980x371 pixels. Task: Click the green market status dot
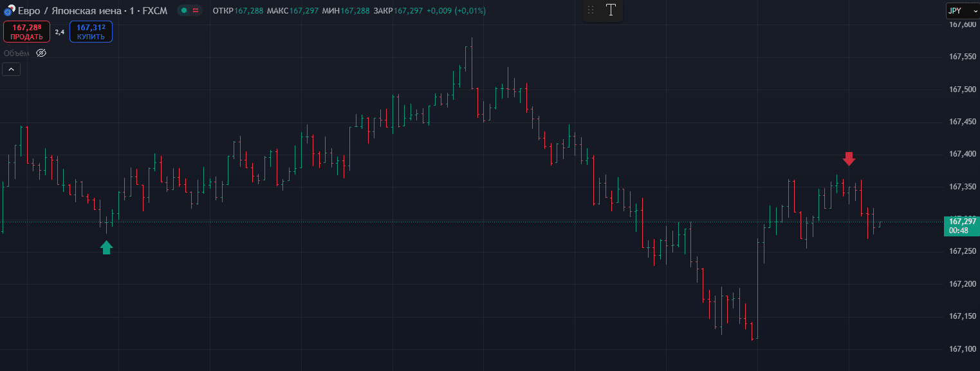click(x=184, y=11)
